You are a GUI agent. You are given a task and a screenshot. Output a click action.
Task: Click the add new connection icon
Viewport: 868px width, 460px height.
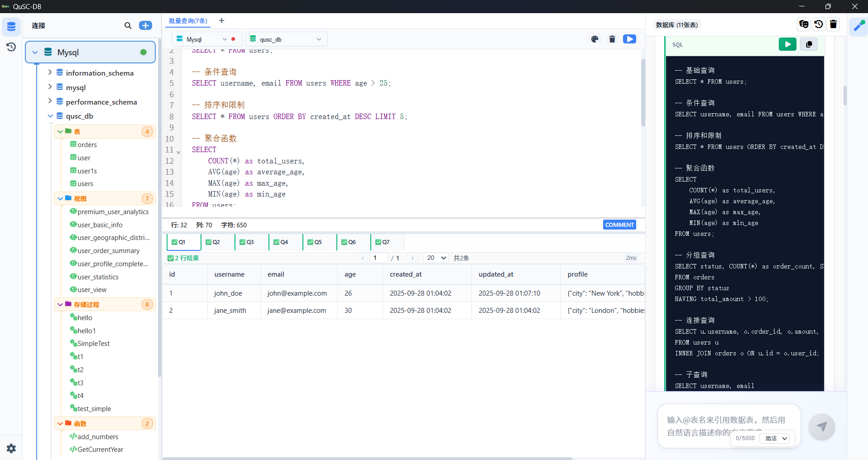click(145, 25)
